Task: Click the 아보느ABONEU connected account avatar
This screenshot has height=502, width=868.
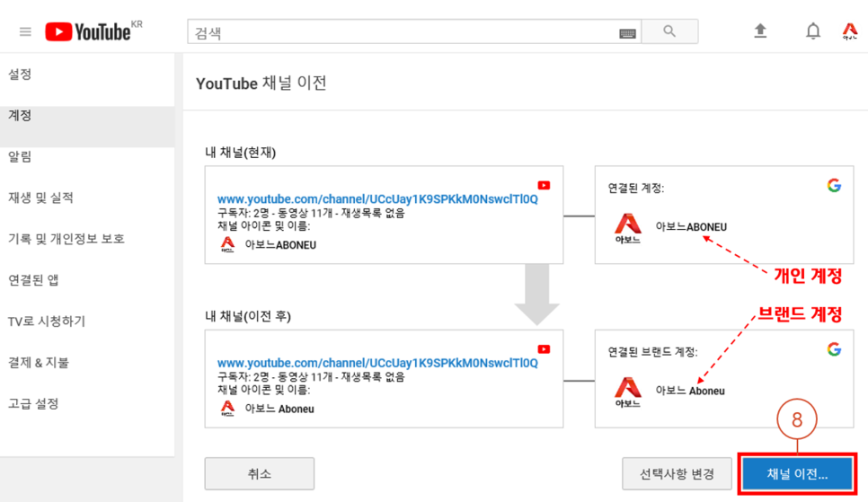Action: [x=628, y=228]
